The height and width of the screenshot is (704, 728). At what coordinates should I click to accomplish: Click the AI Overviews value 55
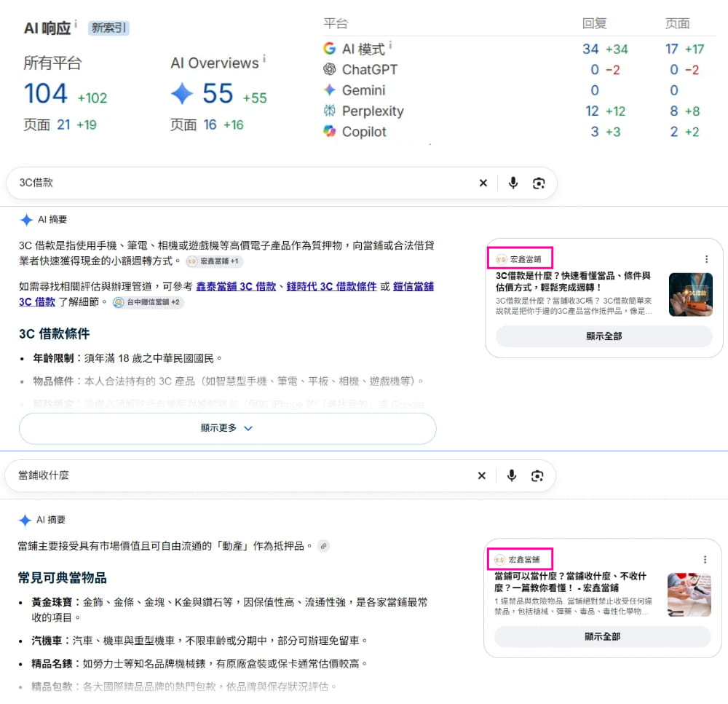tap(218, 93)
